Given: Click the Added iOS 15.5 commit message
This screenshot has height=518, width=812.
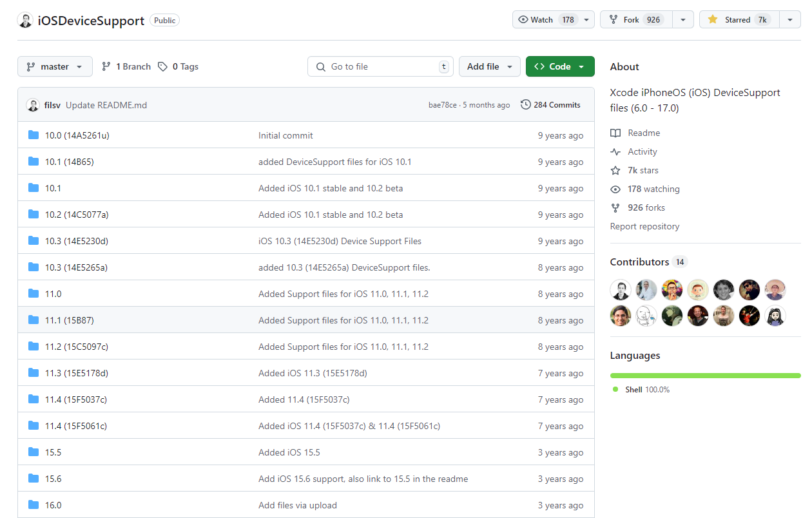Looking at the screenshot, I should (289, 452).
